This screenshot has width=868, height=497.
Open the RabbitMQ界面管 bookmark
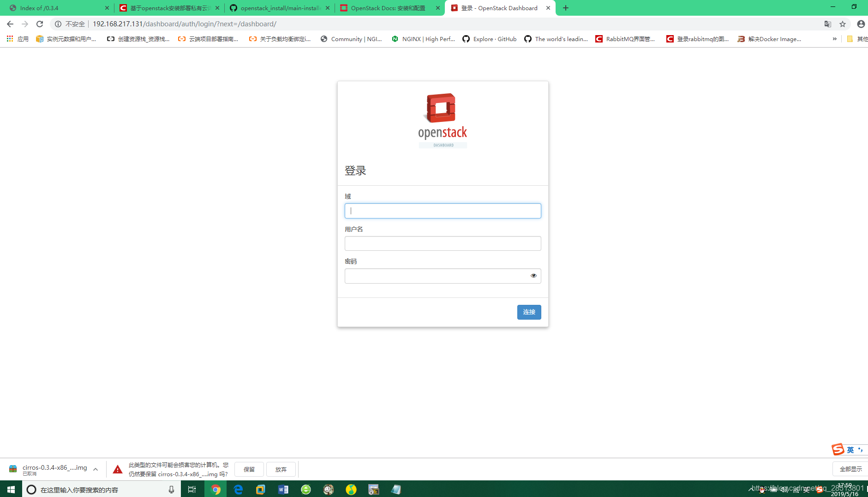tap(625, 39)
